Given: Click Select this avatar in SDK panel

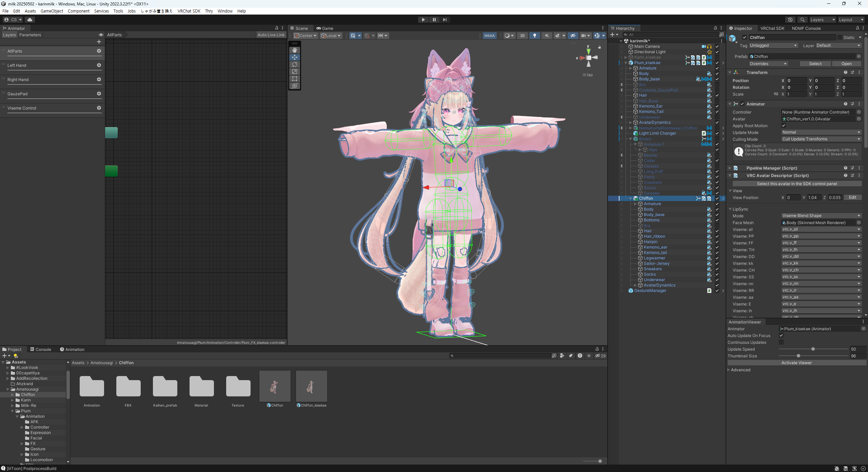Looking at the screenshot, I should coord(797,184).
